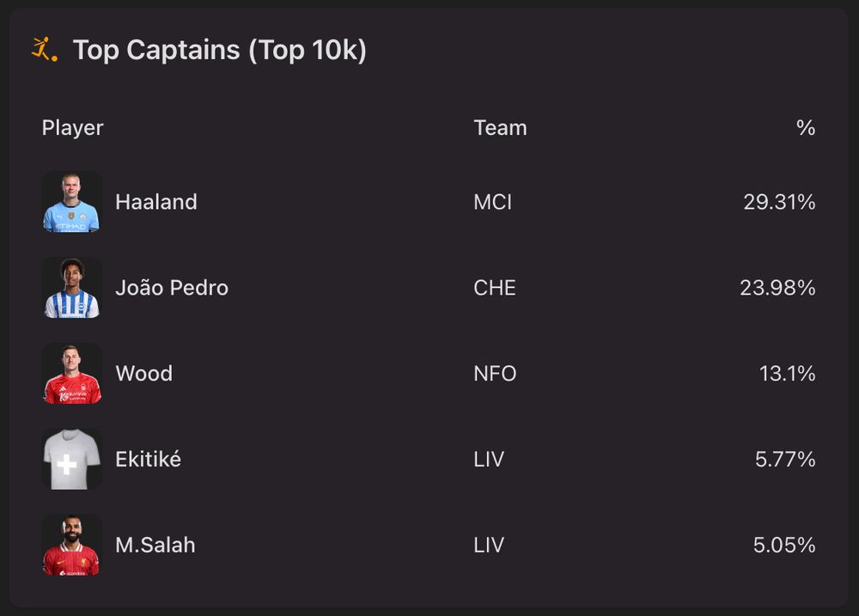
Task: Sort by the Player column header
Action: click(73, 128)
